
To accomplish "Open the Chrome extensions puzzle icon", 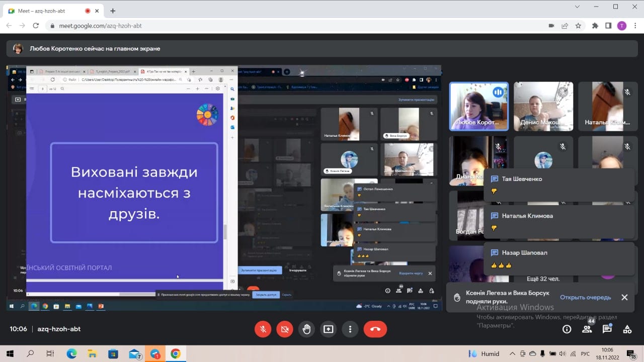I will (x=595, y=26).
